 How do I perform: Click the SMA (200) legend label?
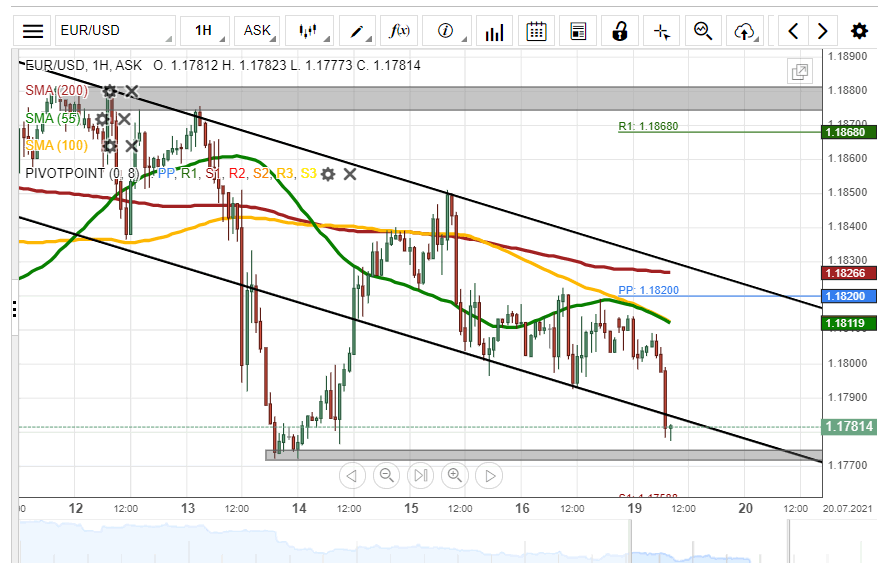click(56, 90)
